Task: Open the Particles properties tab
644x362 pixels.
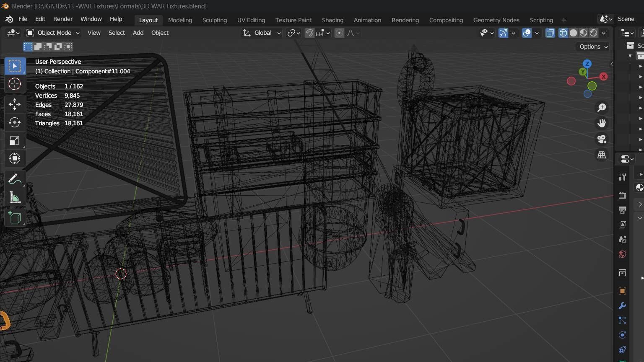Action: click(x=622, y=321)
